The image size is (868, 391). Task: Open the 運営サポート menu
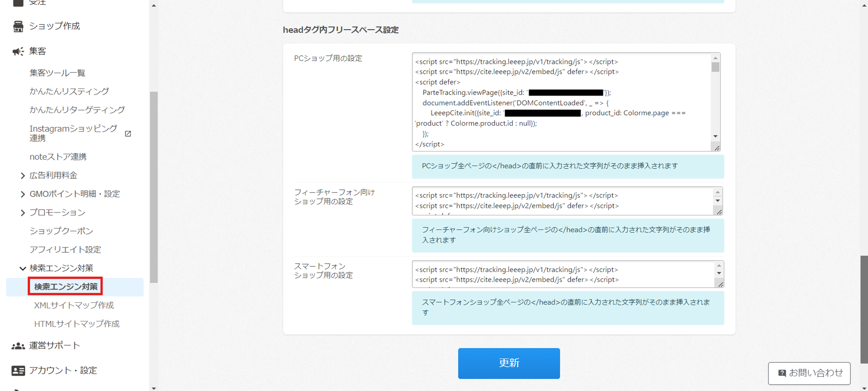coord(55,346)
